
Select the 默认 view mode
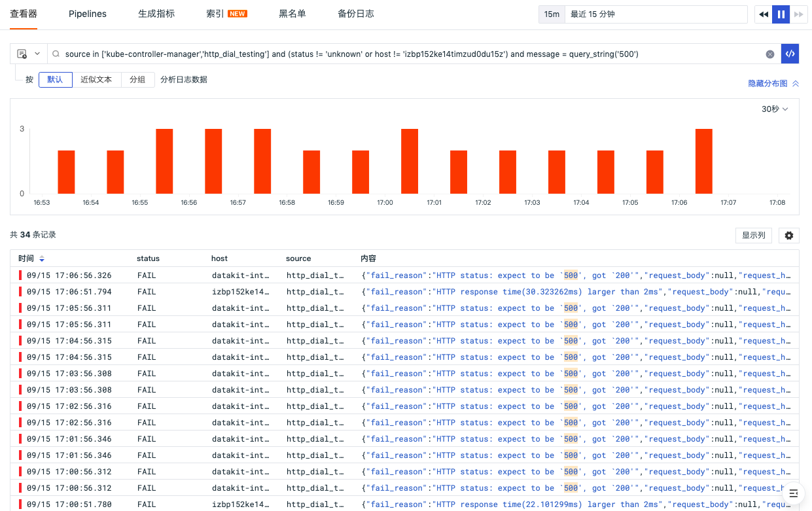click(56, 80)
